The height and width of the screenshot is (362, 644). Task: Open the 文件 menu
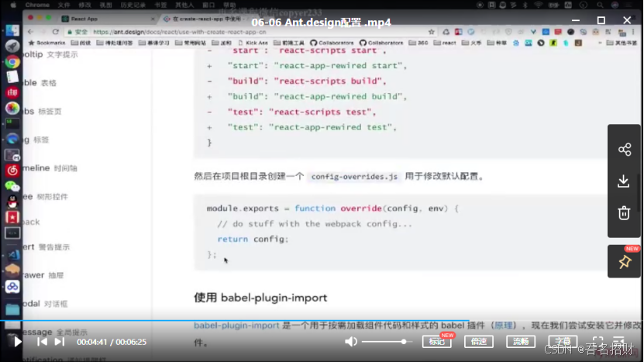(64, 5)
